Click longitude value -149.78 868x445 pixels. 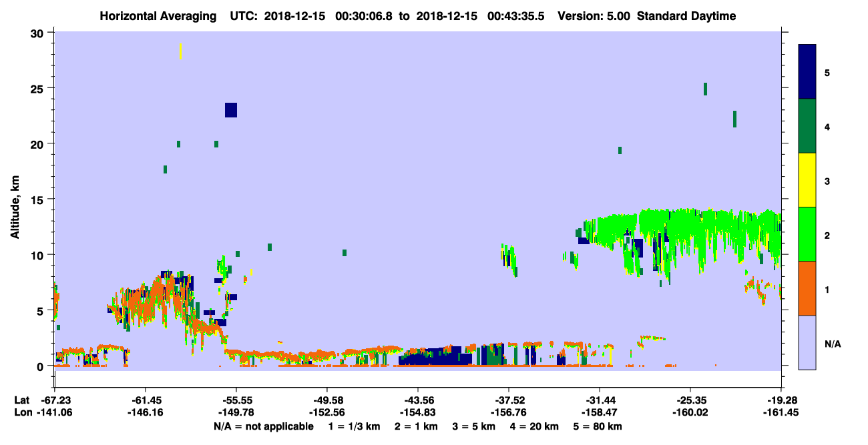(236, 413)
